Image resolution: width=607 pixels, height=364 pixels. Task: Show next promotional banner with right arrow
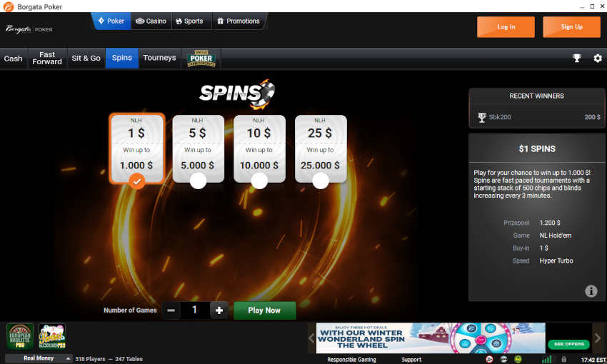click(597, 338)
